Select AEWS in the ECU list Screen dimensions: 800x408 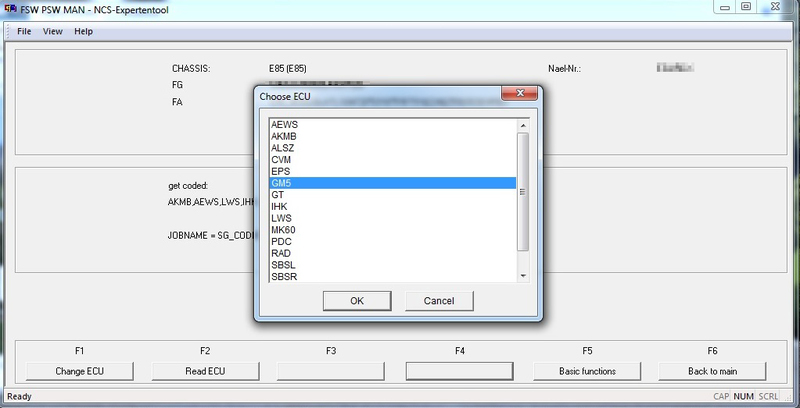coord(285,125)
